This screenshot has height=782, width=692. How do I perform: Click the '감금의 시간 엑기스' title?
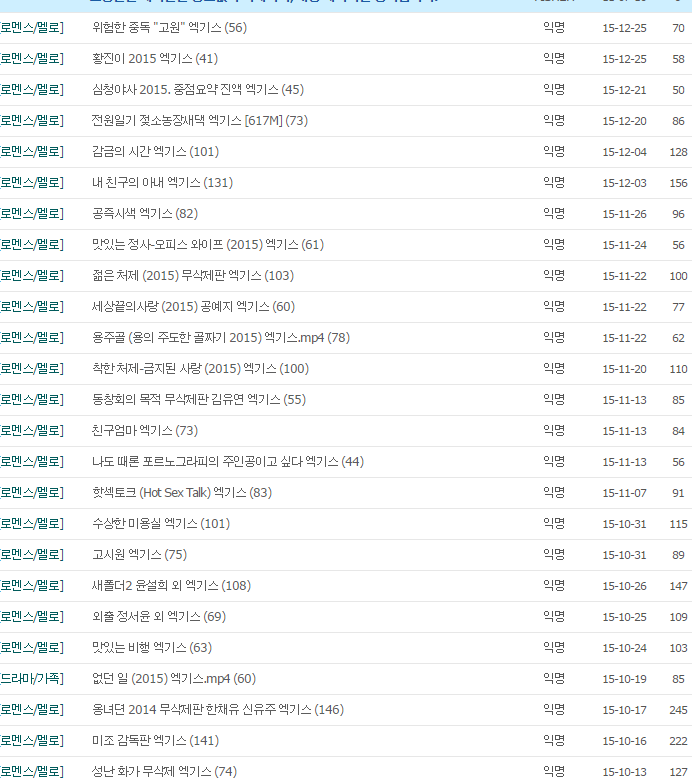[x=143, y=152]
